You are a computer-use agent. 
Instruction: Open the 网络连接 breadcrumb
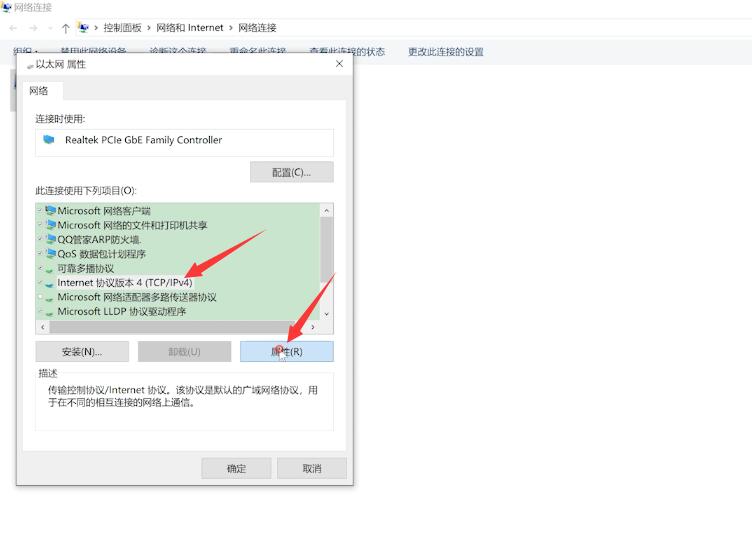point(258,28)
